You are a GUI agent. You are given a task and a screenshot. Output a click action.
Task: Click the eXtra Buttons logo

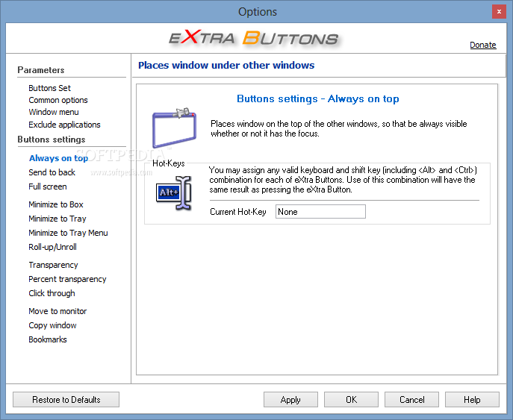click(254, 38)
